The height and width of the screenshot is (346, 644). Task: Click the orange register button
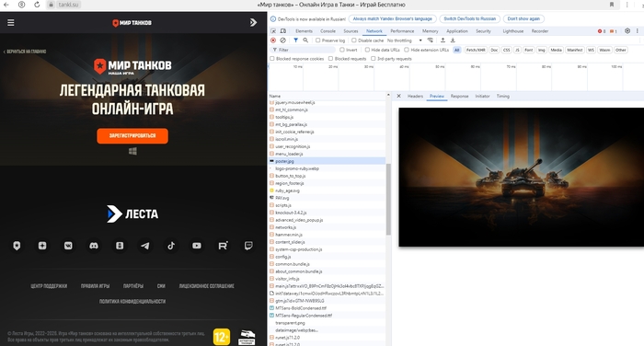(x=132, y=135)
